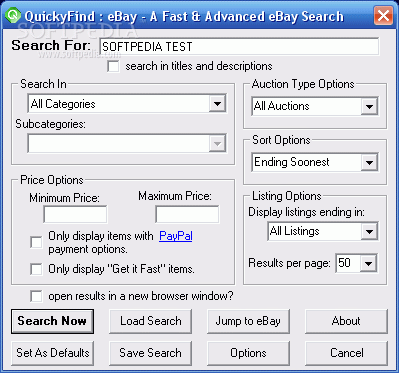Open the Options button
This screenshot has width=399, height=373.
[x=248, y=353]
